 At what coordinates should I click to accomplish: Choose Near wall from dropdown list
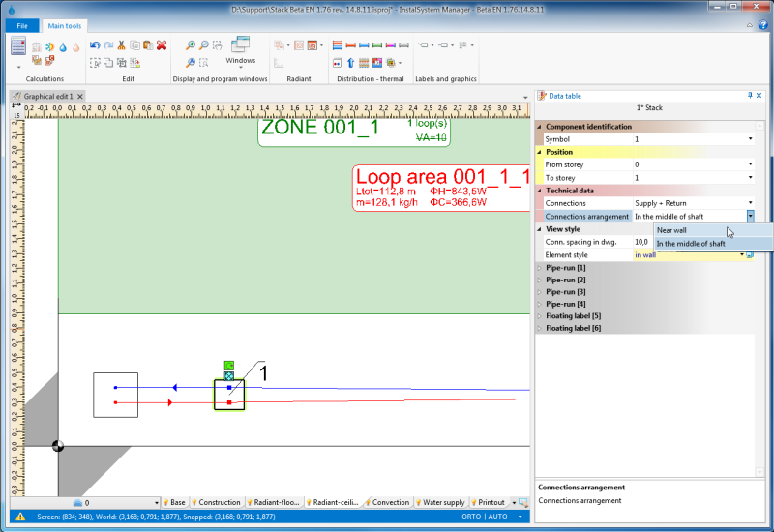(713, 230)
